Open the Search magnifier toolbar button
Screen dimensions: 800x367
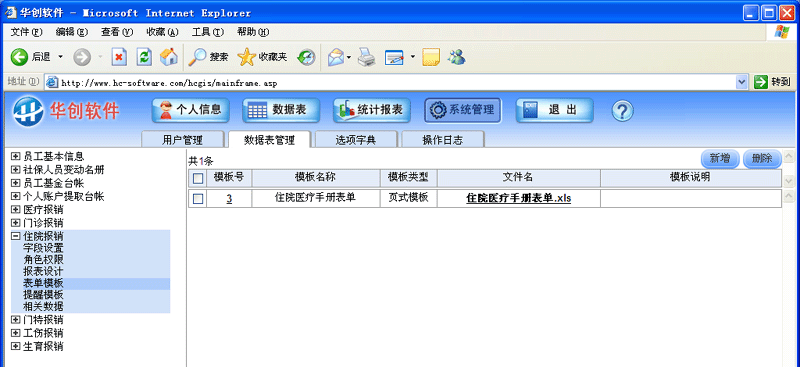pyautogui.click(x=208, y=57)
